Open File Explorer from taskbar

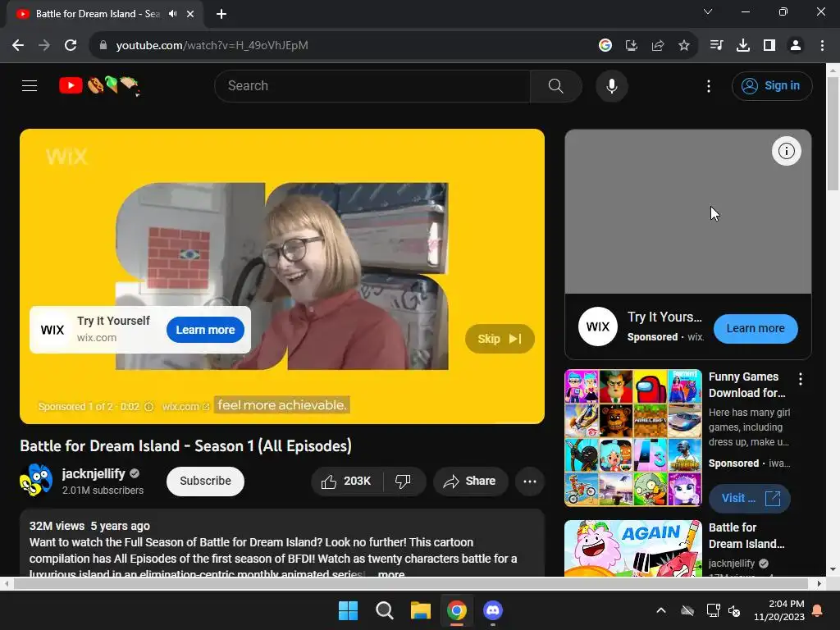coord(421,610)
